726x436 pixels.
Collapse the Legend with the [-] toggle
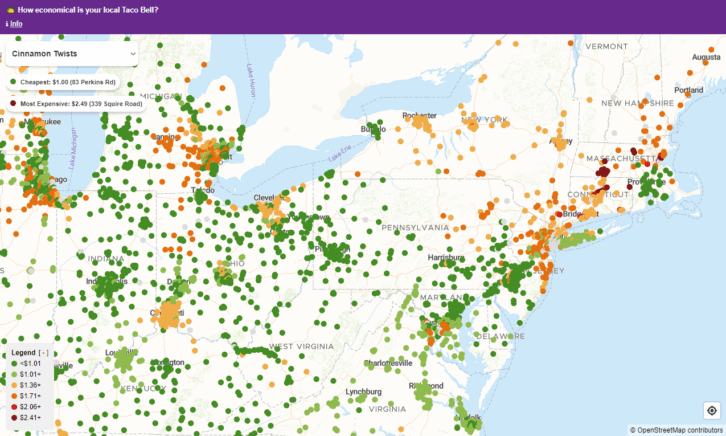44,353
